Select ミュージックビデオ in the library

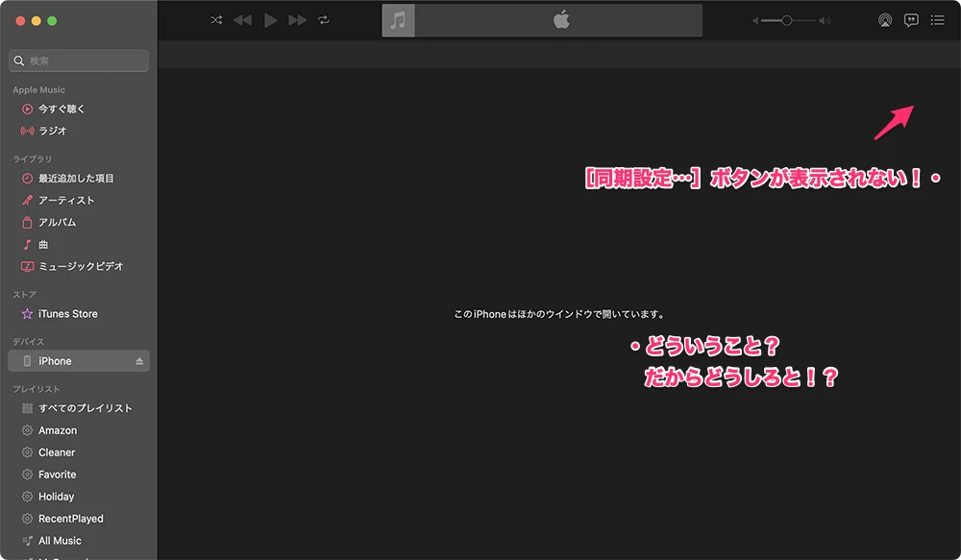(79, 266)
